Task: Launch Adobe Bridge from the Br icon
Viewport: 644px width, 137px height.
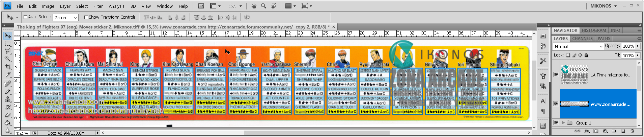Action: [201, 6]
